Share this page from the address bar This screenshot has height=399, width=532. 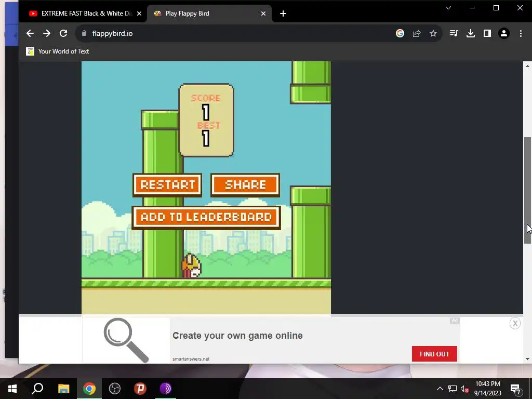[x=417, y=33]
